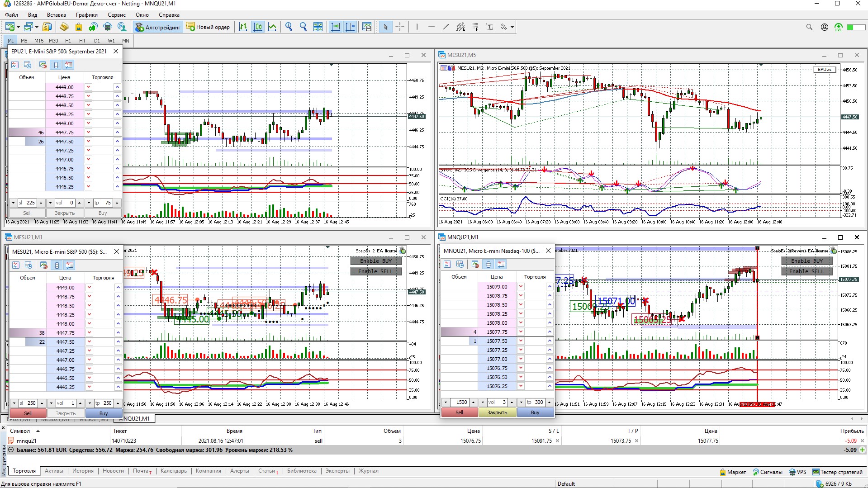Switch chart to bar chart mode
The image size is (868, 488).
[243, 27]
